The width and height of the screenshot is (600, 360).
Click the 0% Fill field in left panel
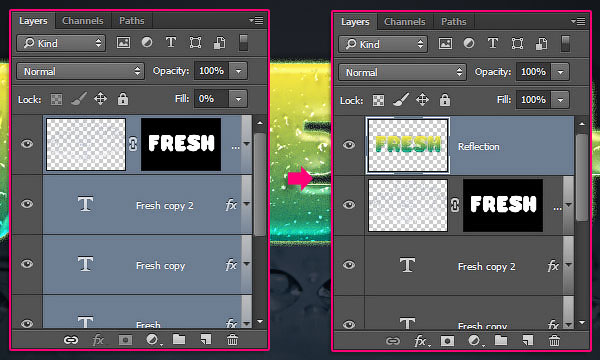coord(212,99)
